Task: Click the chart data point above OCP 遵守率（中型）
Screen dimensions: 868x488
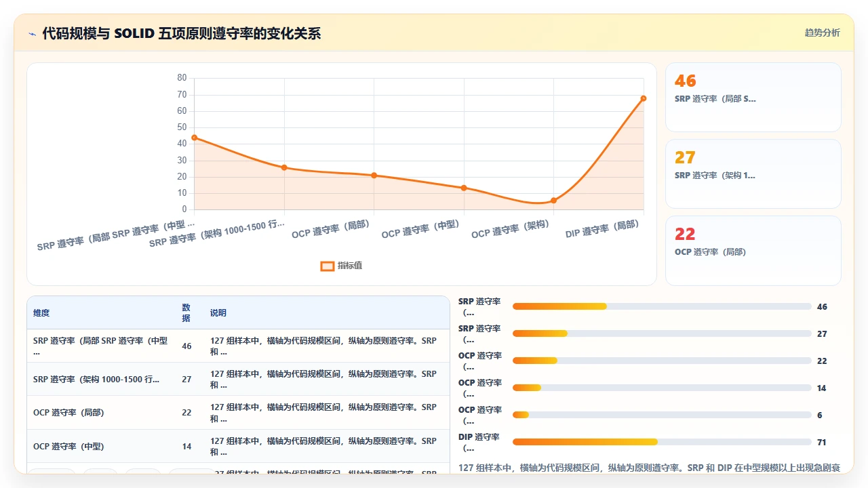Action: point(464,188)
